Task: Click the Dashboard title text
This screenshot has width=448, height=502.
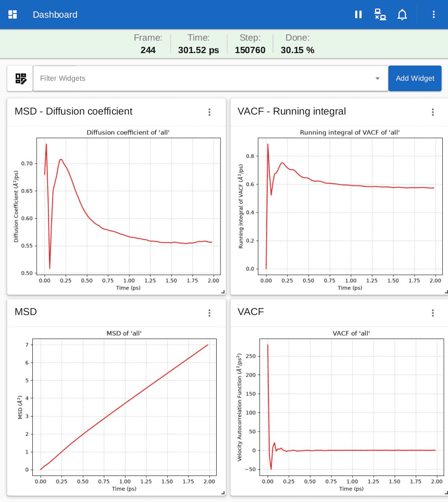Action: point(55,15)
